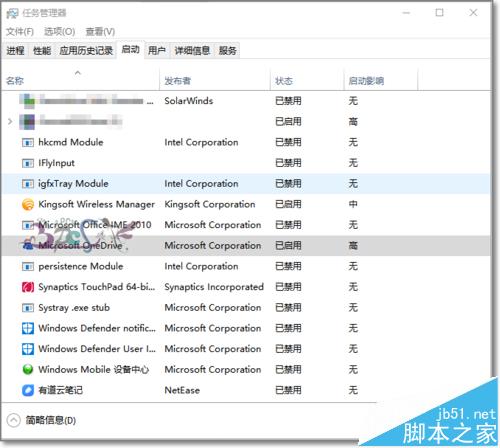Viewport: 500px width, 448px height.
Task: Click the Synaptics TouchPad red icon
Action: 28,287
